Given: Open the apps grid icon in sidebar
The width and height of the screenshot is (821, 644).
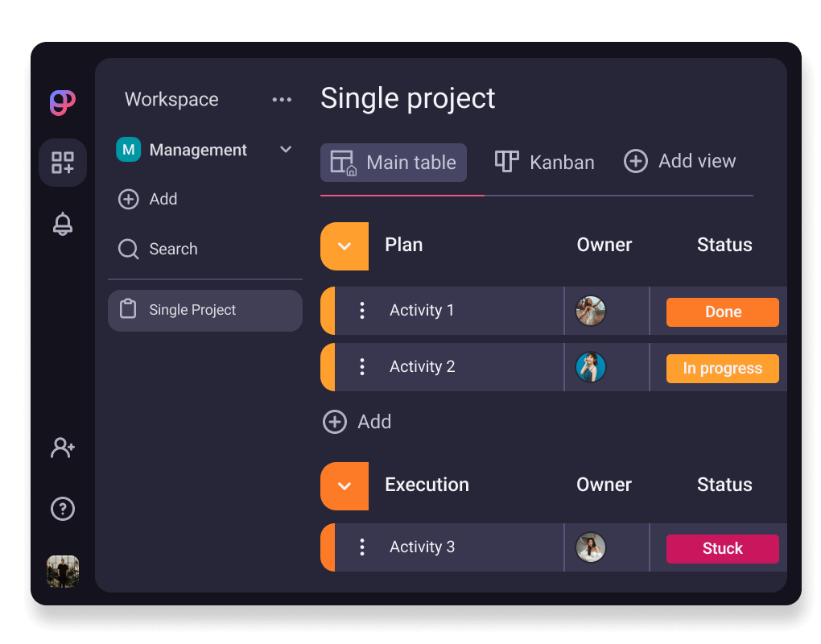Looking at the screenshot, I should pos(63,163).
